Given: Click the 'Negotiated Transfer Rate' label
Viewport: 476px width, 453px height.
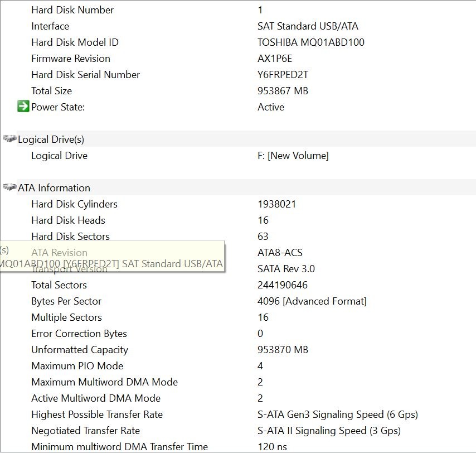Looking at the screenshot, I should tap(86, 430).
